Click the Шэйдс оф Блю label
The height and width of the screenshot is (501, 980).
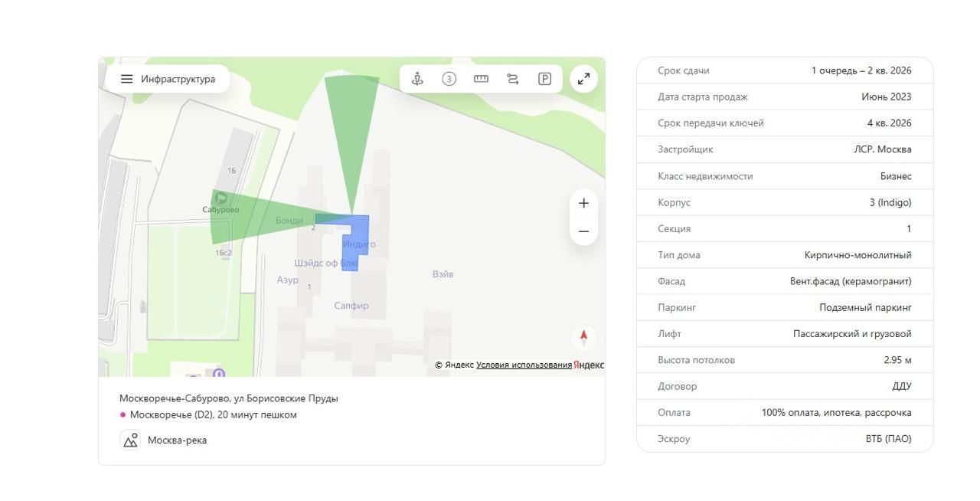point(326,263)
